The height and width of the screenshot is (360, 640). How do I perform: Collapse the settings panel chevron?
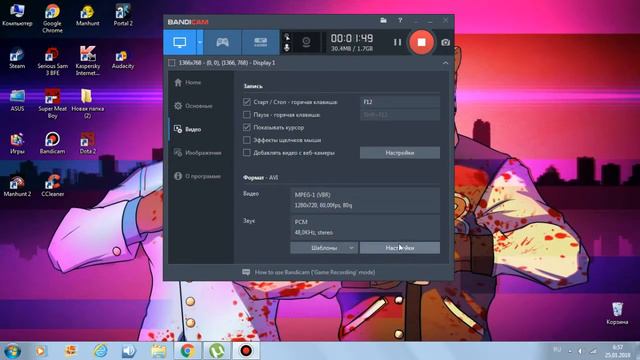point(445,63)
